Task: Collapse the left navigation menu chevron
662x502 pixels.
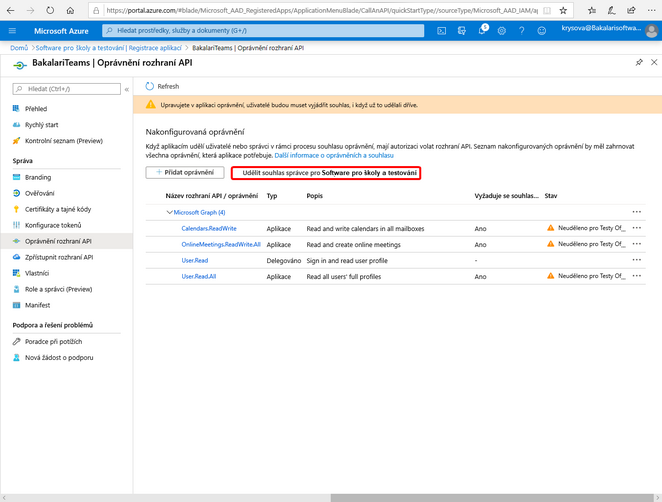Action: pos(127,89)
